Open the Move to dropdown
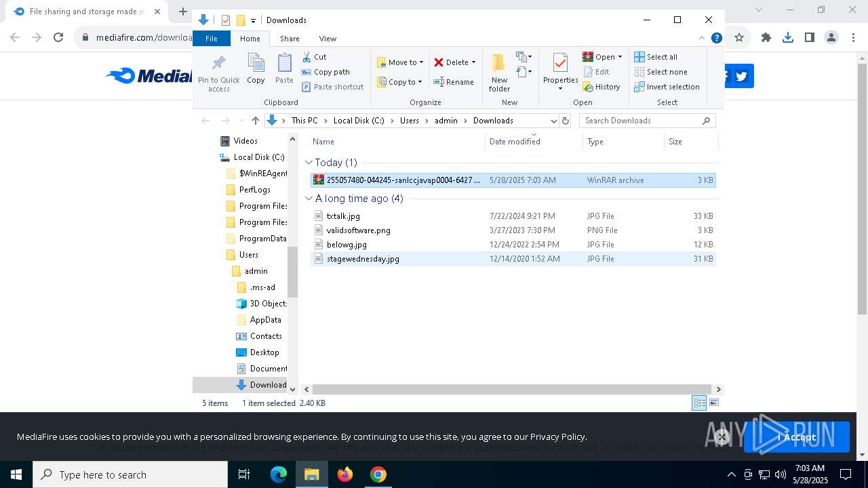This screenshot has height=488, width=868. point(400,62)
